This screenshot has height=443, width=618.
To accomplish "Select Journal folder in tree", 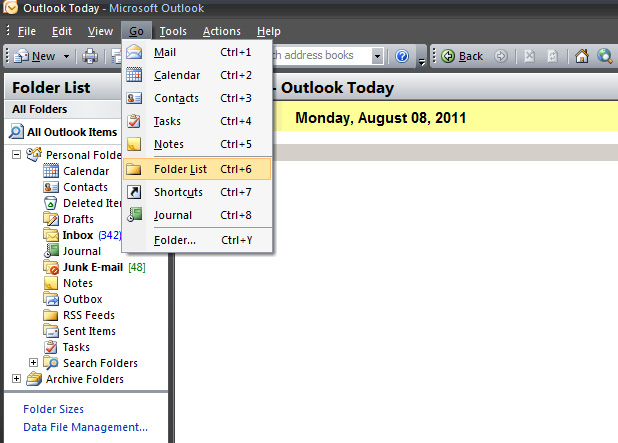I will point(82,251).
